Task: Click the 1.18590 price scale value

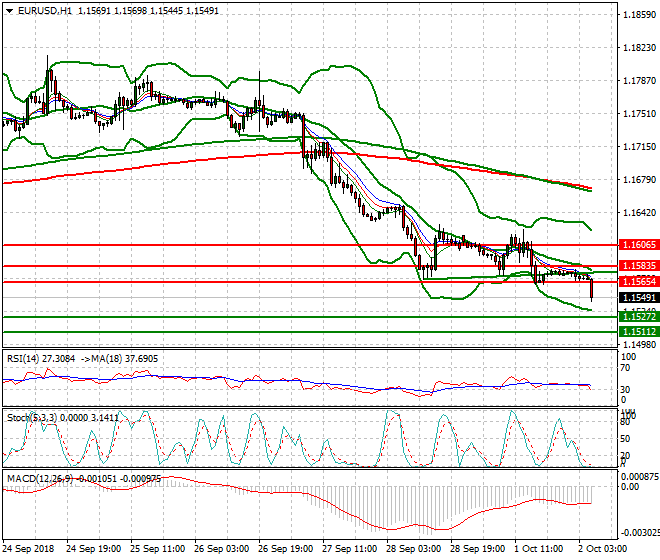Action: tap(639, 15)
